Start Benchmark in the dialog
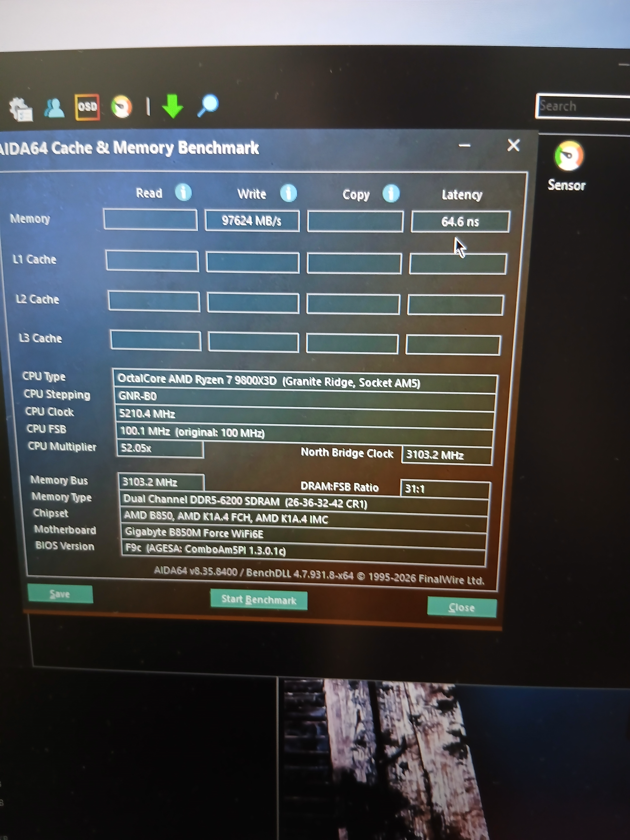630x840 pixels. pos(259,600)
